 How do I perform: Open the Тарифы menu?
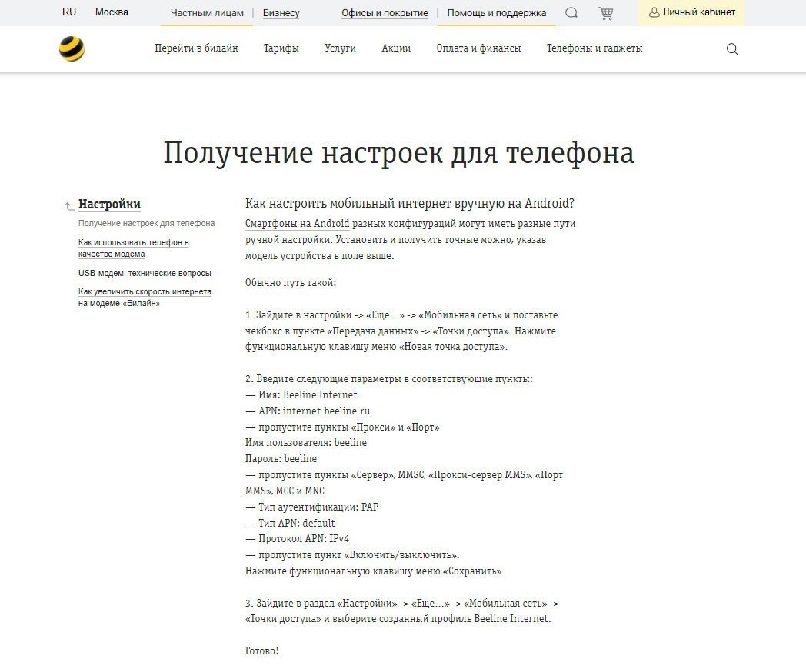(281, 48)
